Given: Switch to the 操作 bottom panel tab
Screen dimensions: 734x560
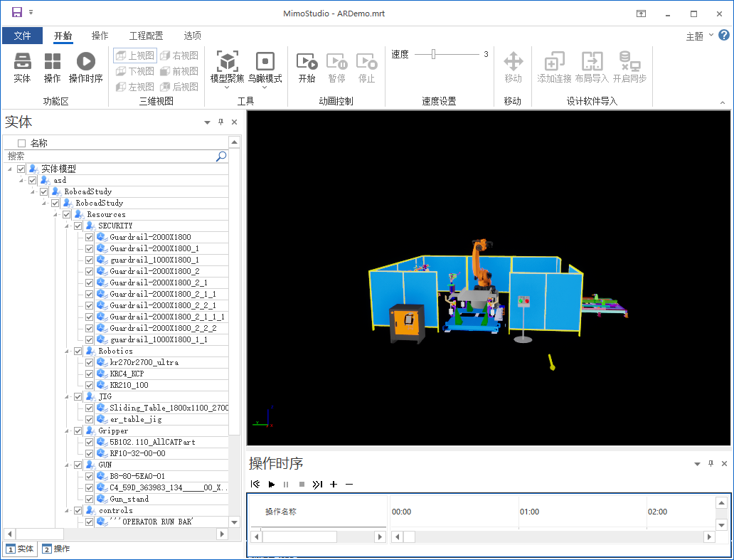Looking at the screenshot, I should (56, 549).
